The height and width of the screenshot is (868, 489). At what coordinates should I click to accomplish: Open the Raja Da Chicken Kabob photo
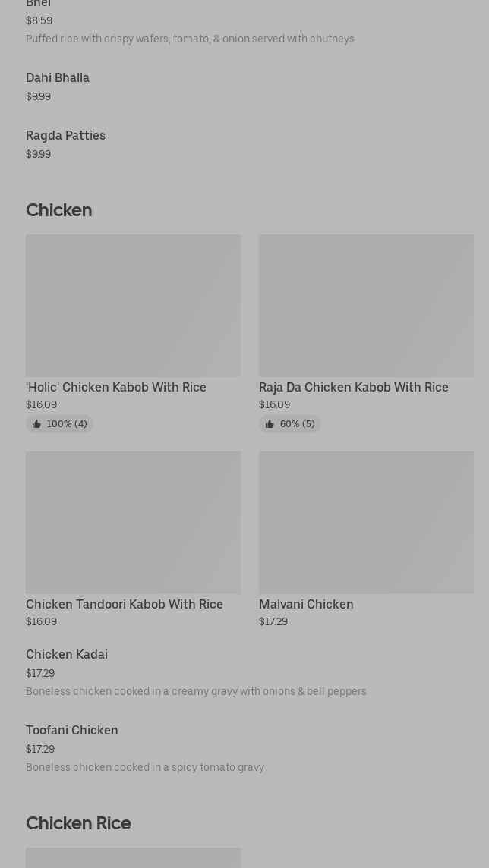point(366,305)
